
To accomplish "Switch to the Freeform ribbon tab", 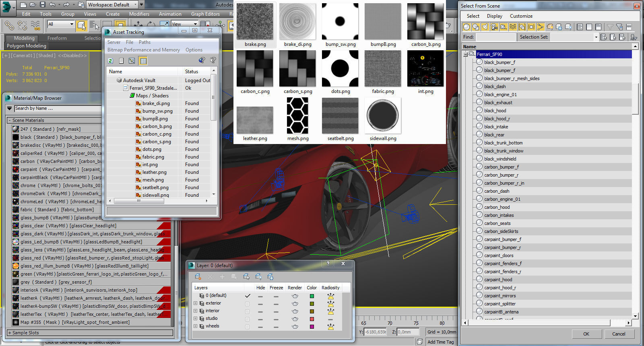I will 57,38.
